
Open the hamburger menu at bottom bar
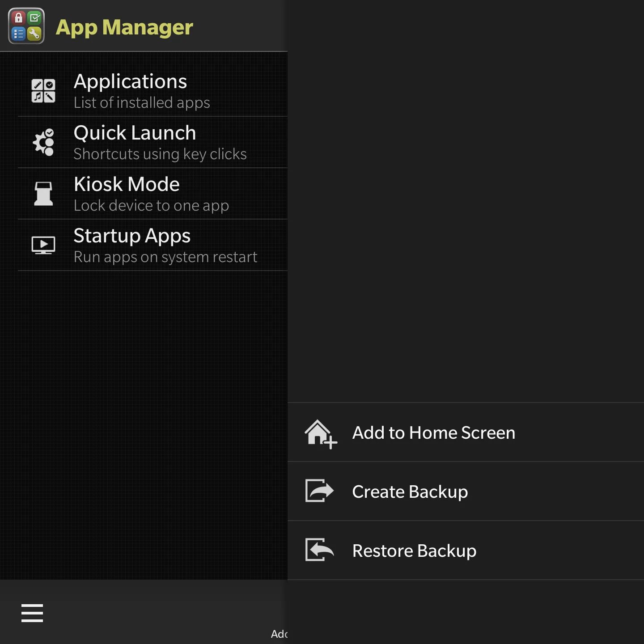coord(32,613)
